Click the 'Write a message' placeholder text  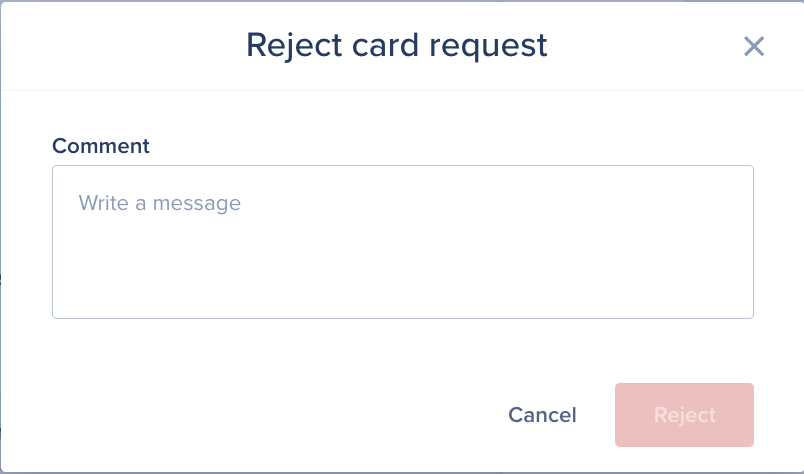click(x=160, y=203)
